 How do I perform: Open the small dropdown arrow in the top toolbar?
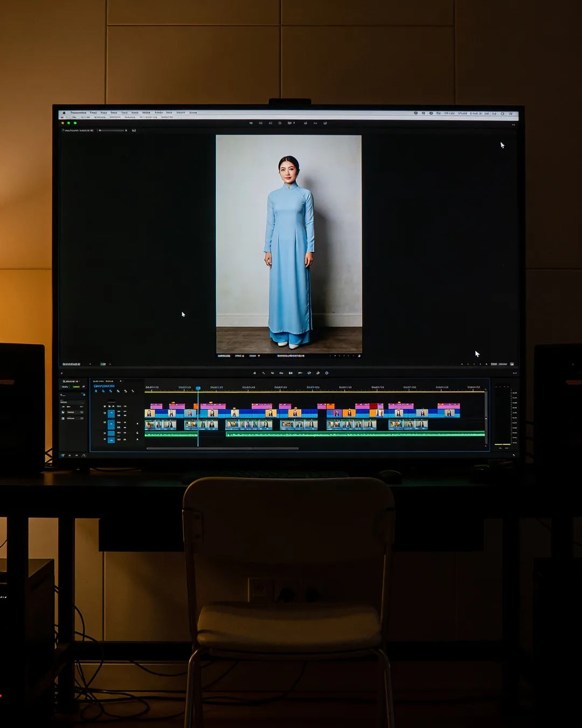294,123
